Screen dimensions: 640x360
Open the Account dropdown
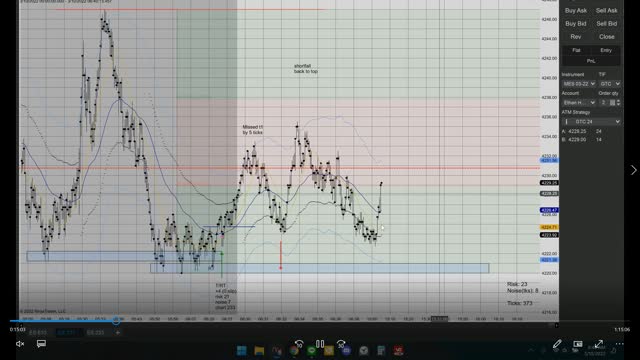tap(579, 102)
